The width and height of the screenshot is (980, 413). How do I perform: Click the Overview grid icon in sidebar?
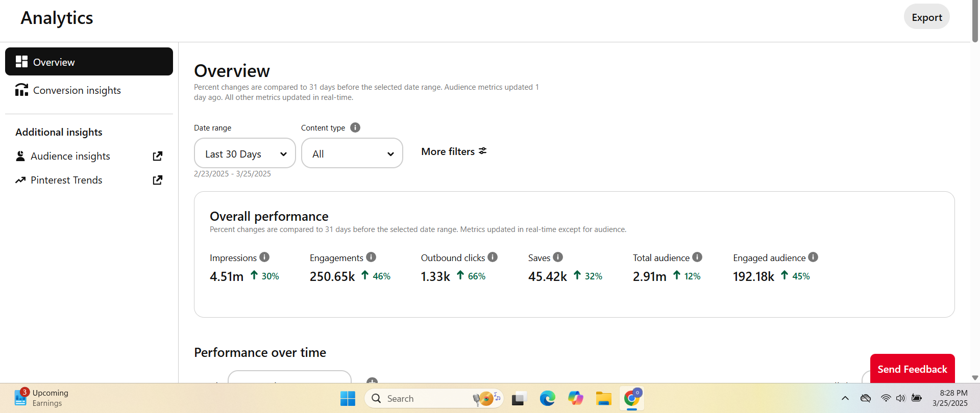point(21,62)
